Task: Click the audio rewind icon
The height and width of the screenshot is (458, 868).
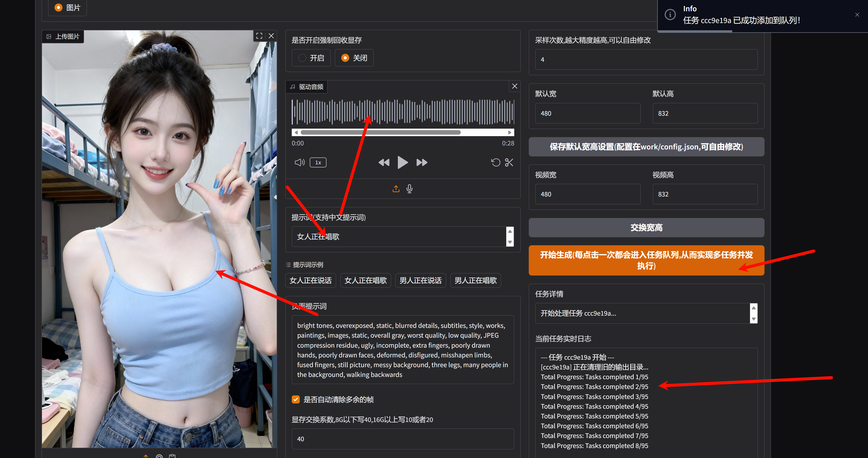Action: point(384,163)
